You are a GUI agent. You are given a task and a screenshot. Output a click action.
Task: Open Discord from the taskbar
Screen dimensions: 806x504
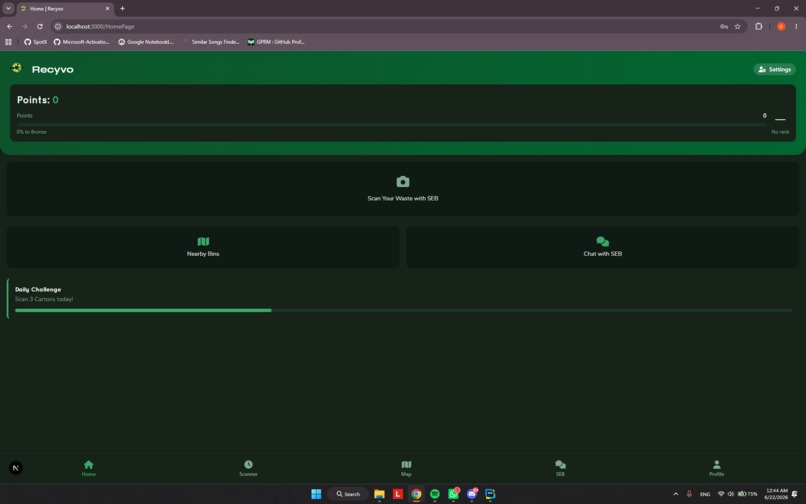472,494
